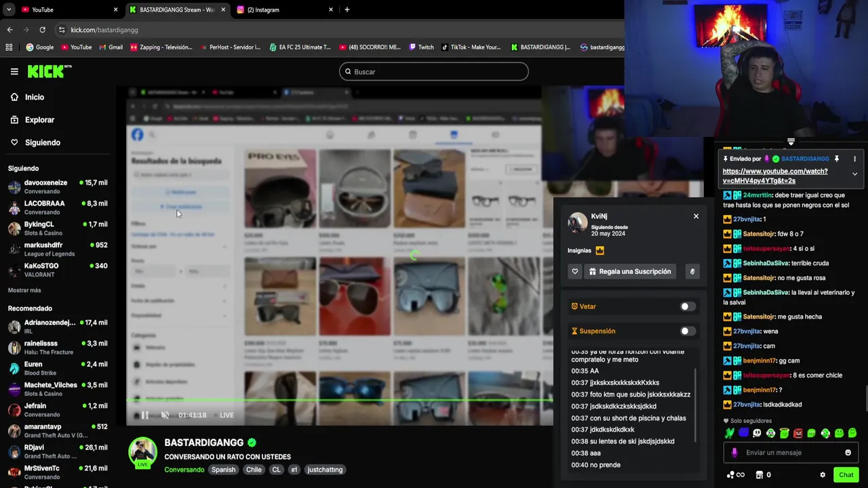Open the recommended channel Jefrain
This screenshot has width=868, height=488.
(58, 409)
